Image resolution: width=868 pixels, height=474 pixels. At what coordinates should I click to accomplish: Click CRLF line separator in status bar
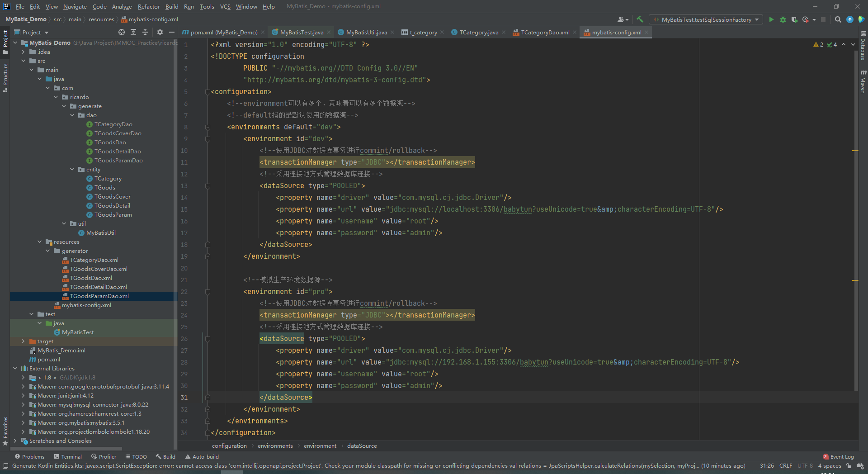click(785, 466)
